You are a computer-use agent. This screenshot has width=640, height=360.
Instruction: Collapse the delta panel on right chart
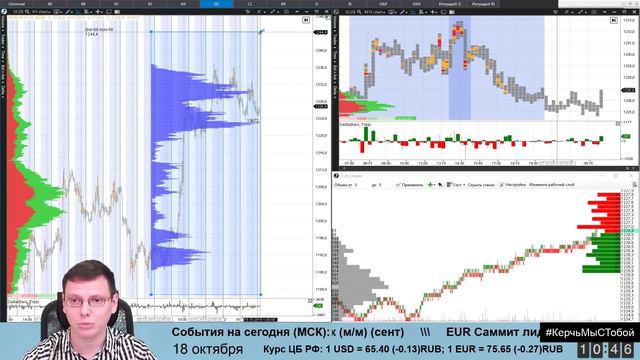click(618, 124)
